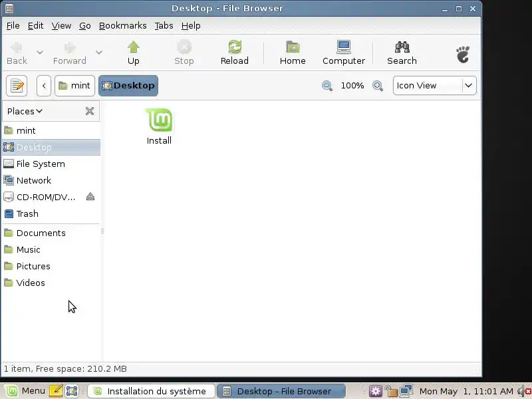Open Pictures bookmark in sidebar
Screen dimensions: 532x399
click(51, 267)
